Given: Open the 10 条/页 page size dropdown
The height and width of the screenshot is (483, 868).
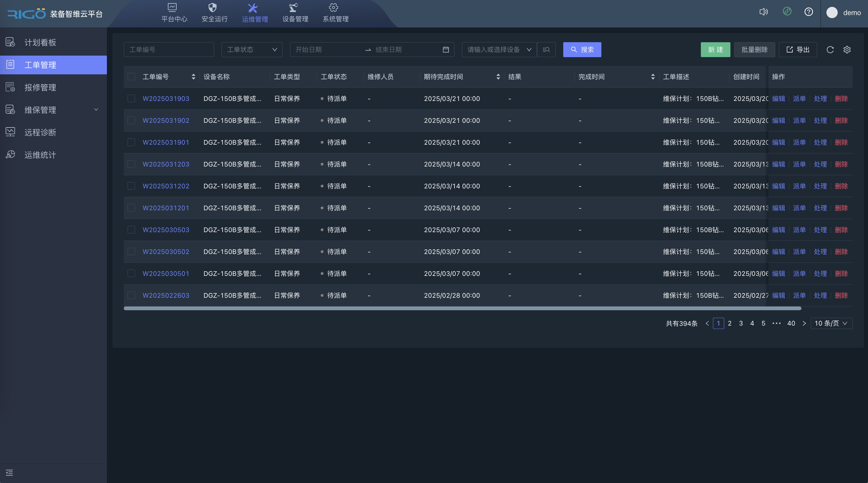Looking at the screenshot, I should tap(831, 323).
